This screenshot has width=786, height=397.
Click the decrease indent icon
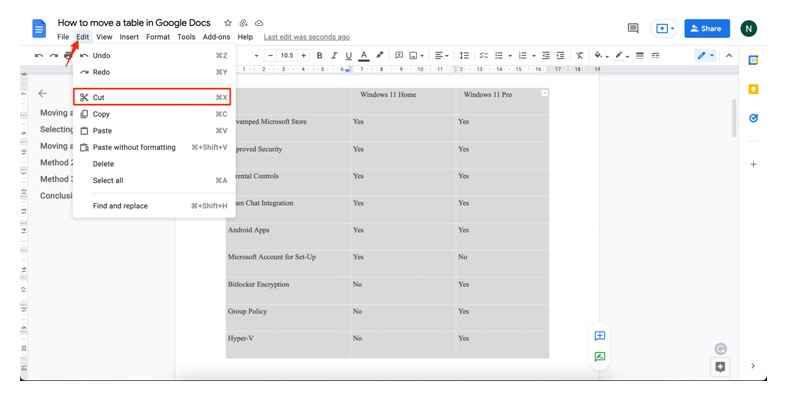(546, 56)
